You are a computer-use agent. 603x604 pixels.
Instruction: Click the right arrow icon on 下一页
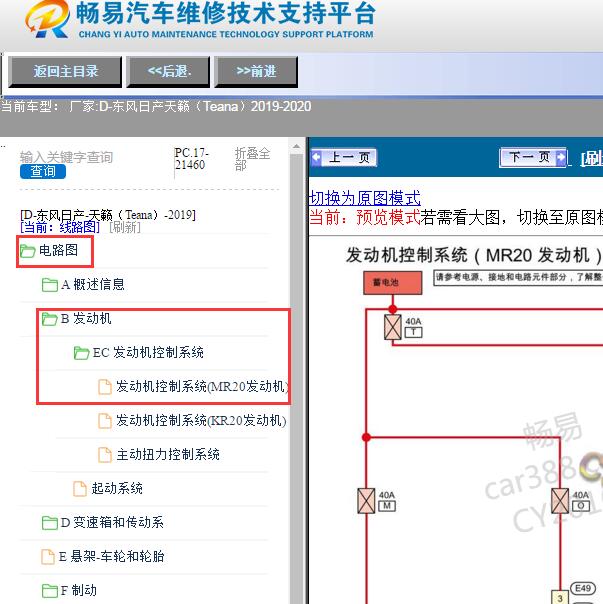pyautogui.click(x=561, y=157)
